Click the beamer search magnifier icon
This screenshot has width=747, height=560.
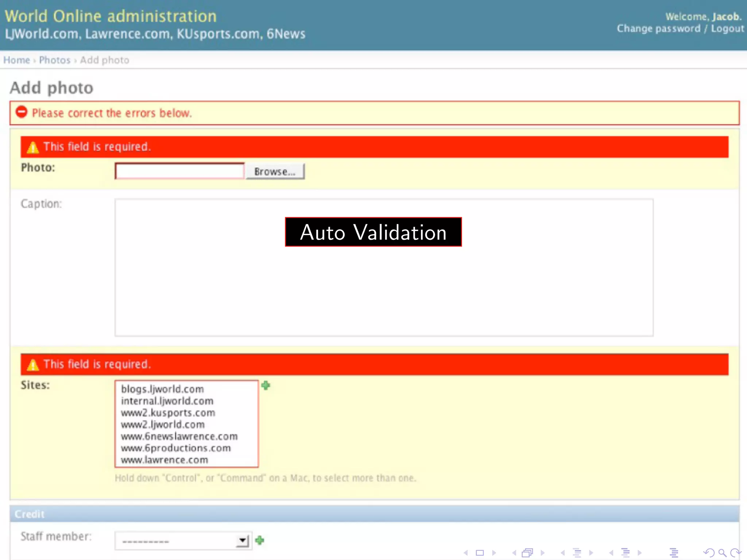pyautogui.click(x=722, y=553)
